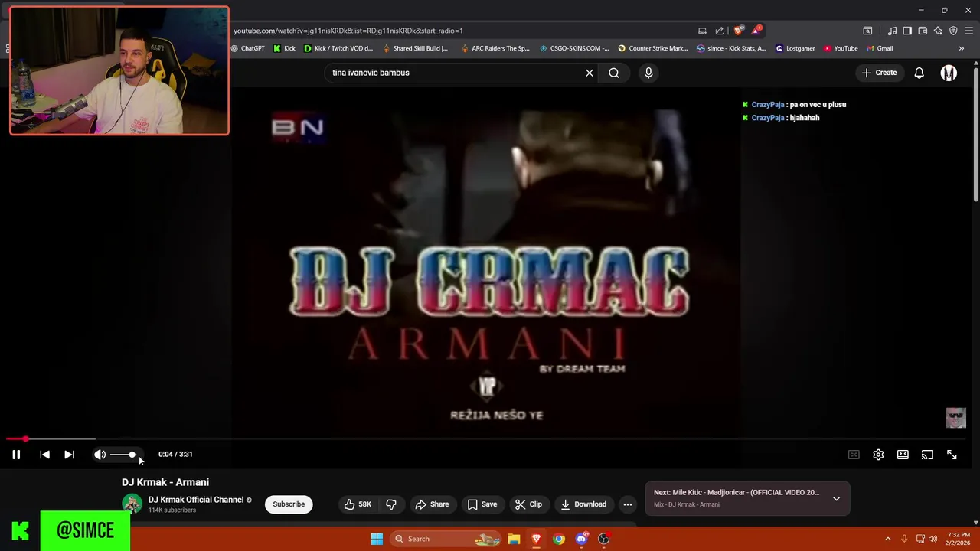The height and width of the screenshot is (551, 980).
Task: Open video player settings gear
Action: click(x=878, y=455)
